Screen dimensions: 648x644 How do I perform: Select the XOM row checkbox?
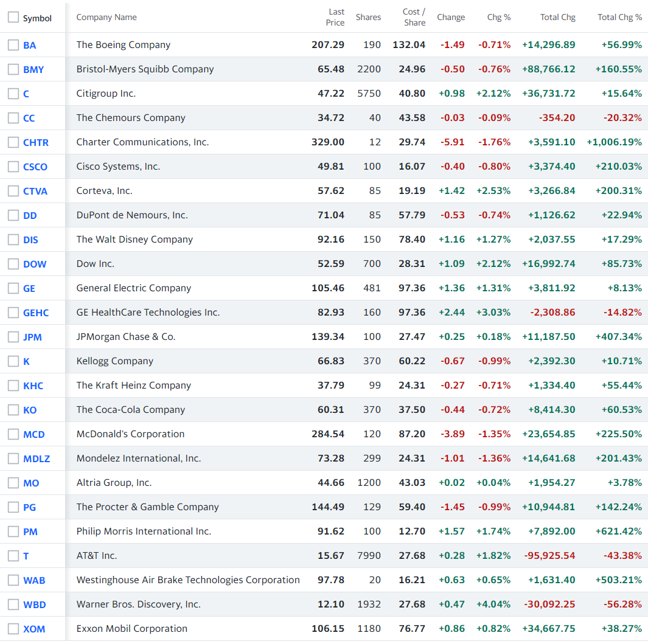point(13,629)
